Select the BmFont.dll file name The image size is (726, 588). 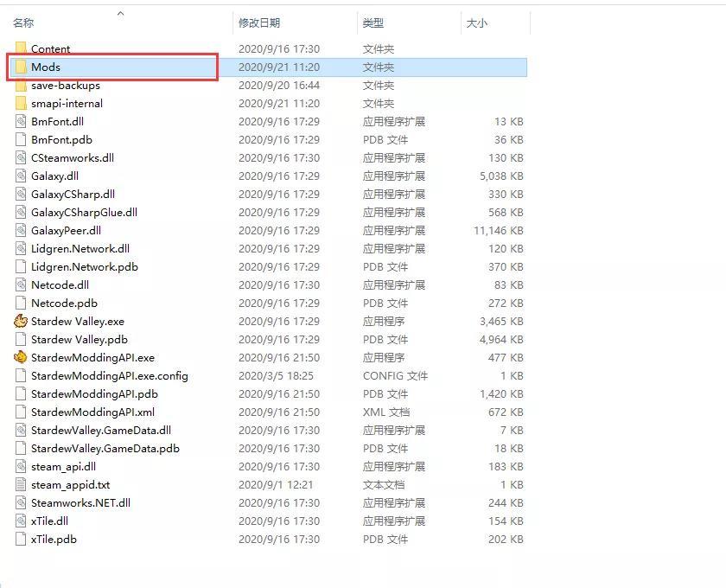pos(57,121)
